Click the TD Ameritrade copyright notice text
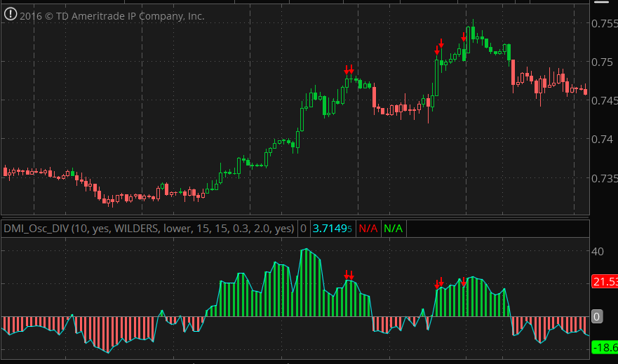618x364 pixels. [112, 16]
